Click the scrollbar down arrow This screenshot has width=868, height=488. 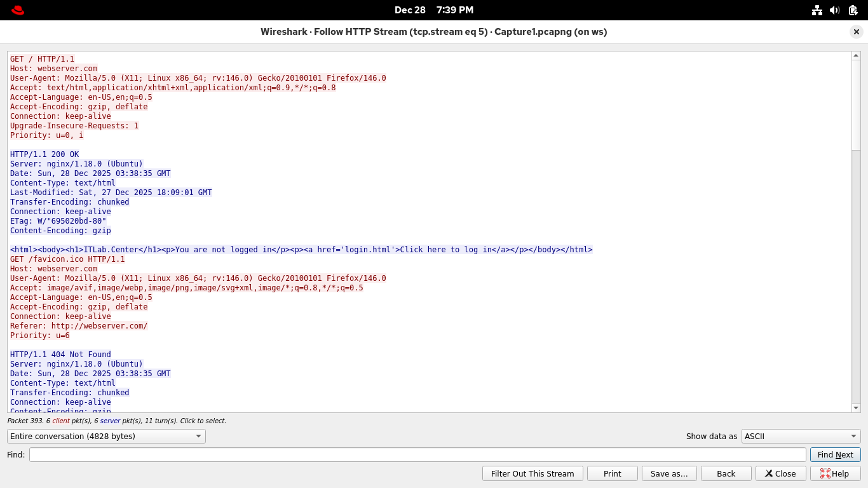(x=856, y=408)
